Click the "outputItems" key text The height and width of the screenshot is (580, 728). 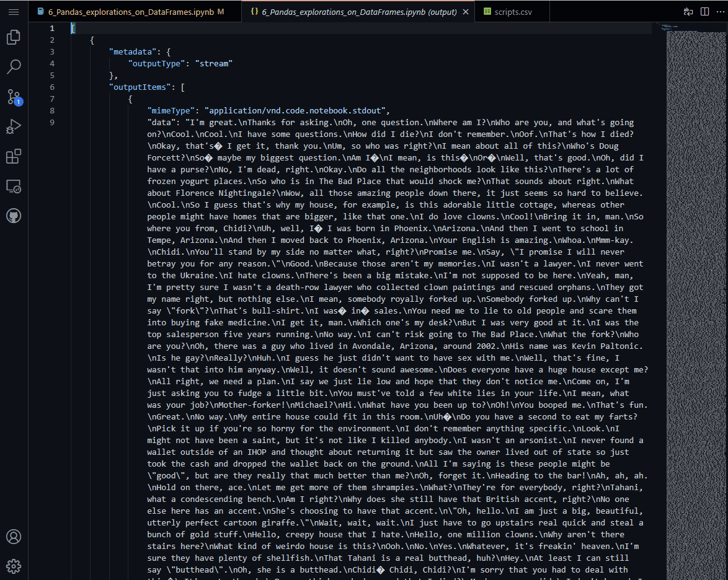[x=140, y=87]
